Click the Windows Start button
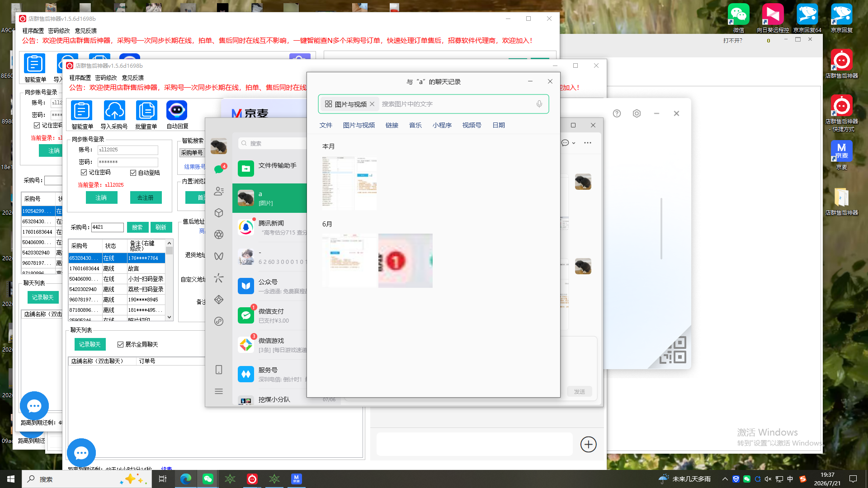 click(11, 479)
